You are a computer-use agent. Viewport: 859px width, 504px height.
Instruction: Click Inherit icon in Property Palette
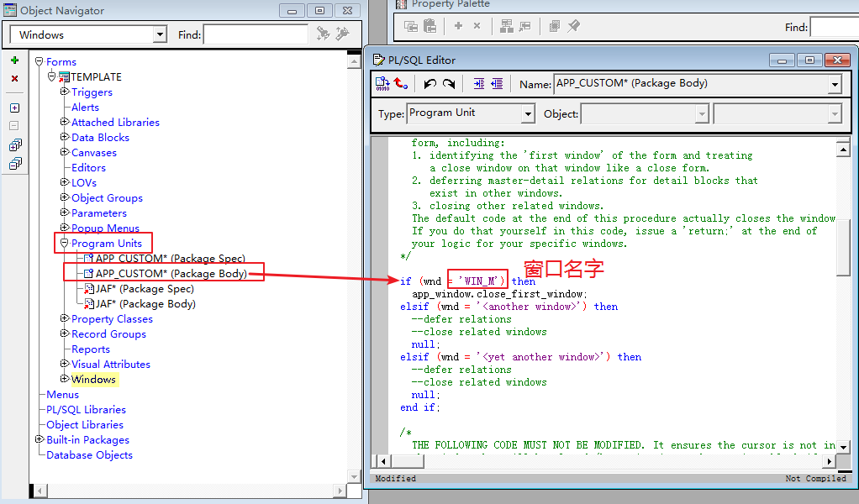pos(524,26)
